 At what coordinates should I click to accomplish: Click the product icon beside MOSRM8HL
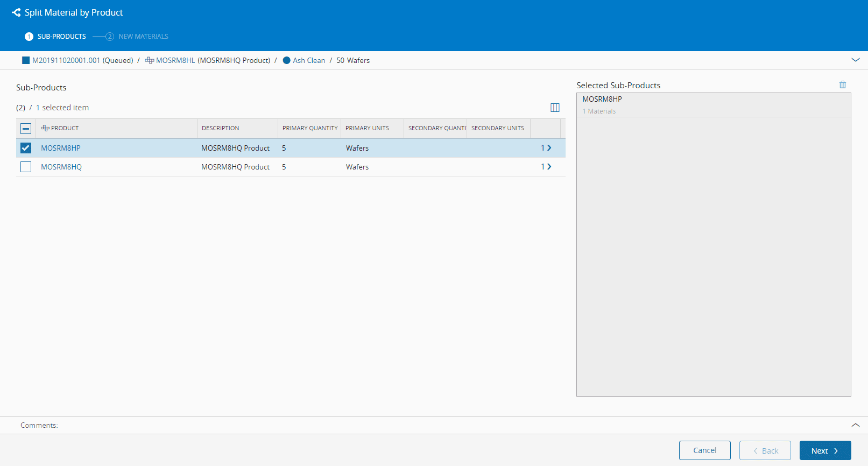pos(149,60)
